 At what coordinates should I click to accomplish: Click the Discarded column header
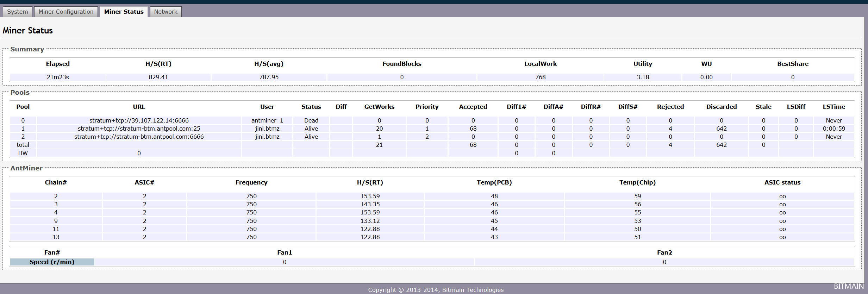(x=721, y=107)
